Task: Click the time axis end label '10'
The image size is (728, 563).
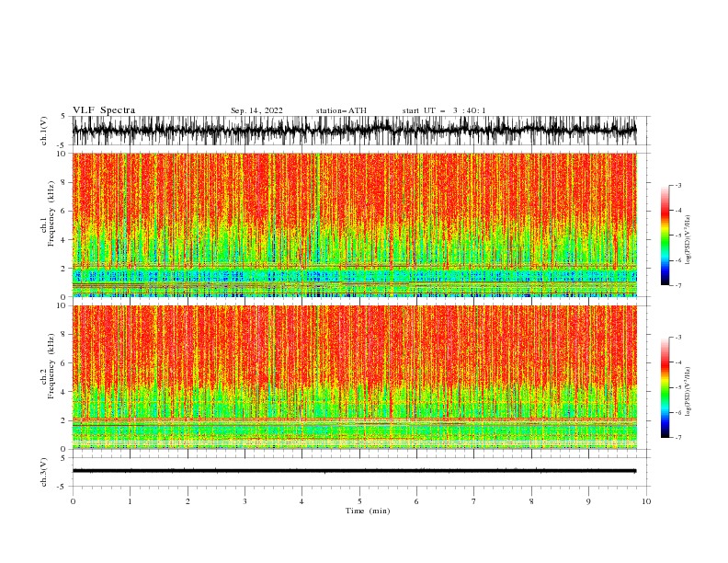Action: pos(646,501)
